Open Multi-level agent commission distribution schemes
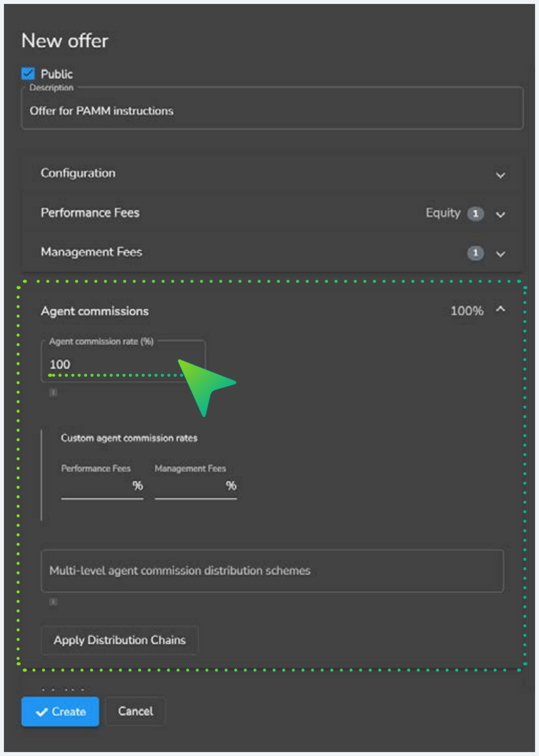The width and height of the screenshot is (539, 756). coord(272,571)
